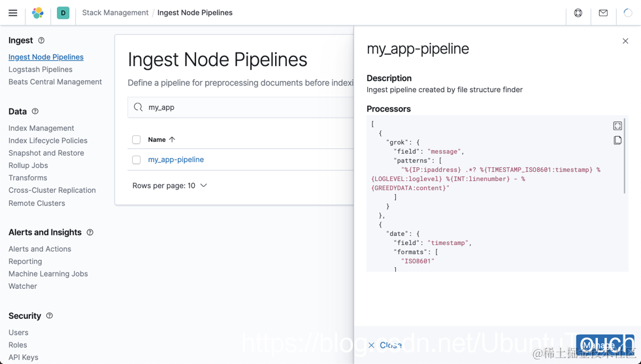Open Transforms in sidebar
Viewport: 641px width, 364px height.
[28, 178]
